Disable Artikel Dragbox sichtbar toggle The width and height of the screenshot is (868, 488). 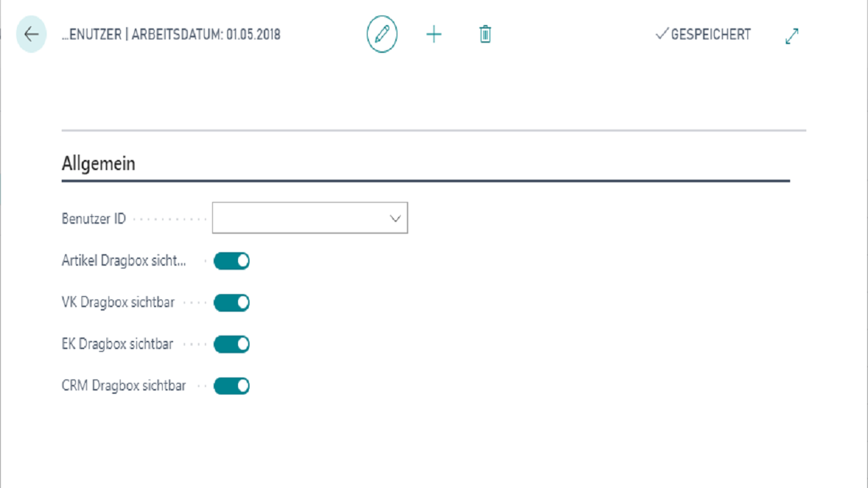coord(232,261)
